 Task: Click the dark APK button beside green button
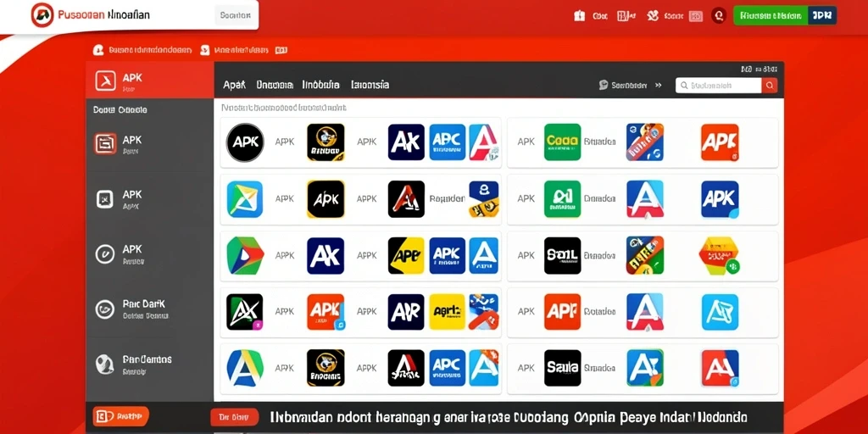pyautogui.click(x=822, y=15)
